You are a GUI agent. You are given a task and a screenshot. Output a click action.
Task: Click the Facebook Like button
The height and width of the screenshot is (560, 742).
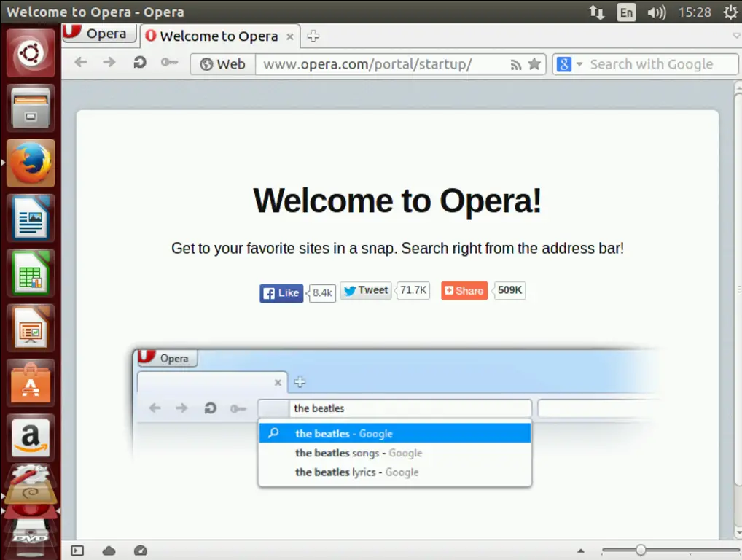tap(281, 293)
